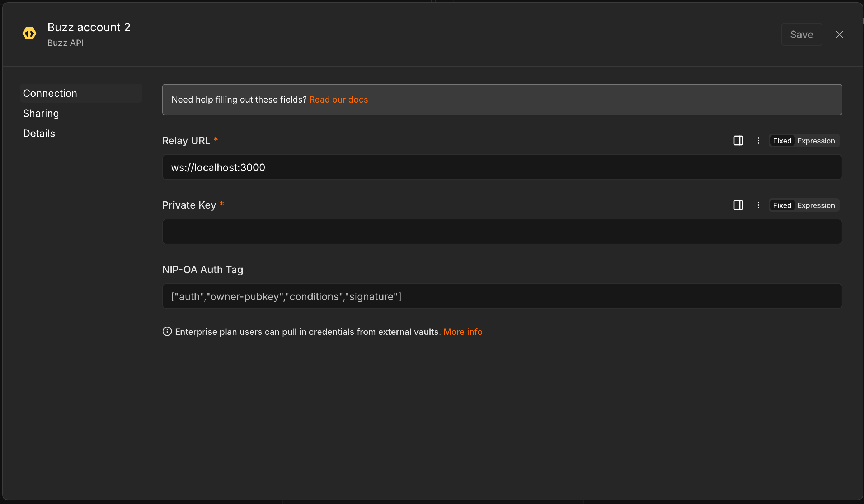This screenshot has height=504, width=864.
Task: Click the Buzz account 2 title
Action: click(89, 27)
